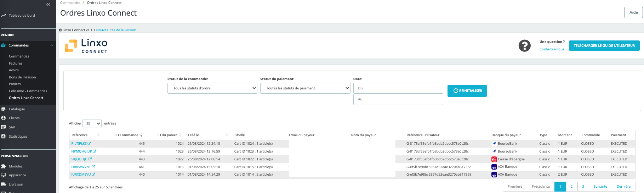644x193 pixels.
Task: Open order reference HBIPAWVNT
Action: pos(81,167)
